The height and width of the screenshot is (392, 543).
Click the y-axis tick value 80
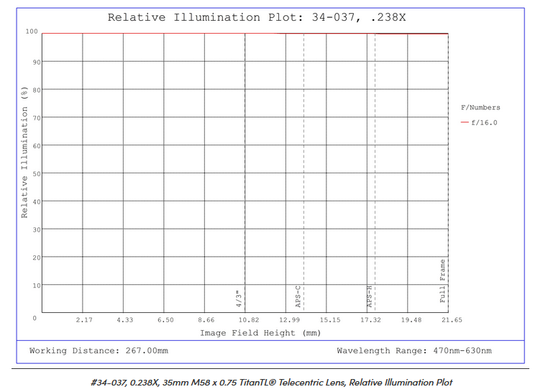click(37, 91)
